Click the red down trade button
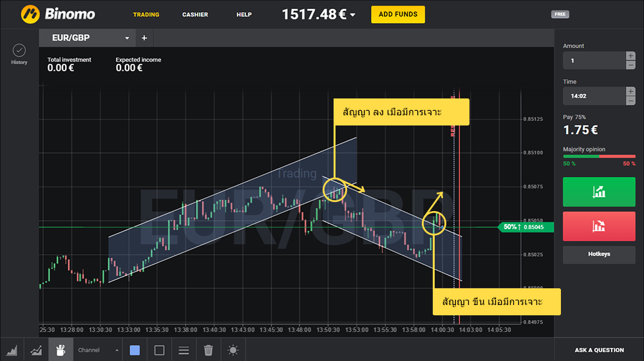The height and width of the screenshot is (361, 644). pyautogui.click(x=599, y=226)
